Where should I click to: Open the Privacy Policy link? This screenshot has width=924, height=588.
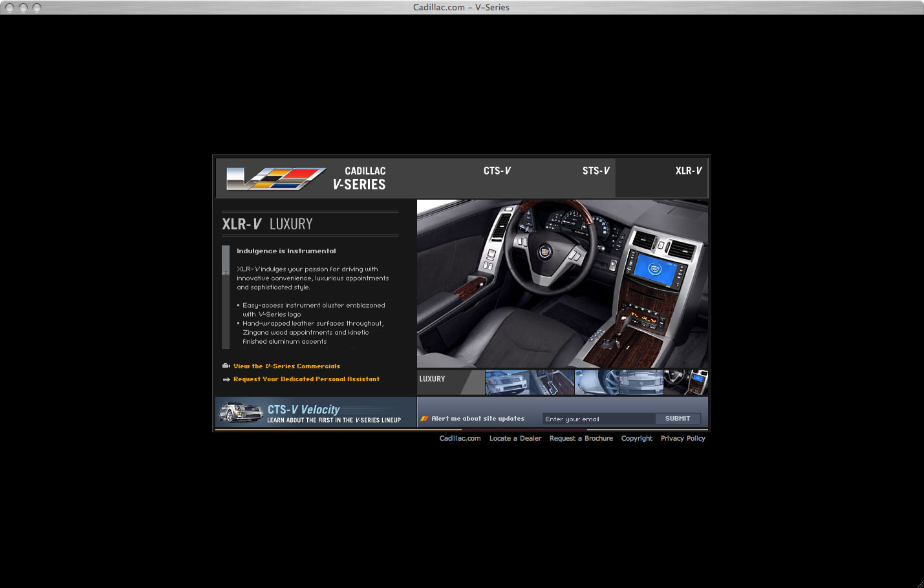(x=683, y=438)
